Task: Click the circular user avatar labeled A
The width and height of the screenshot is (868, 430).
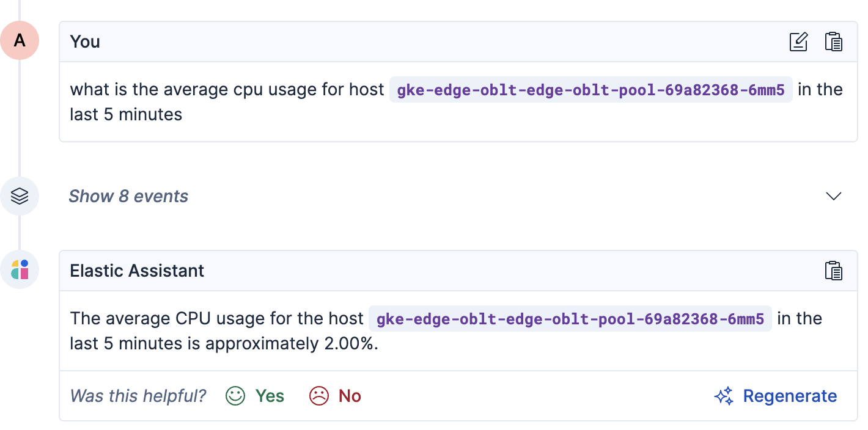Action: point(20,40)
